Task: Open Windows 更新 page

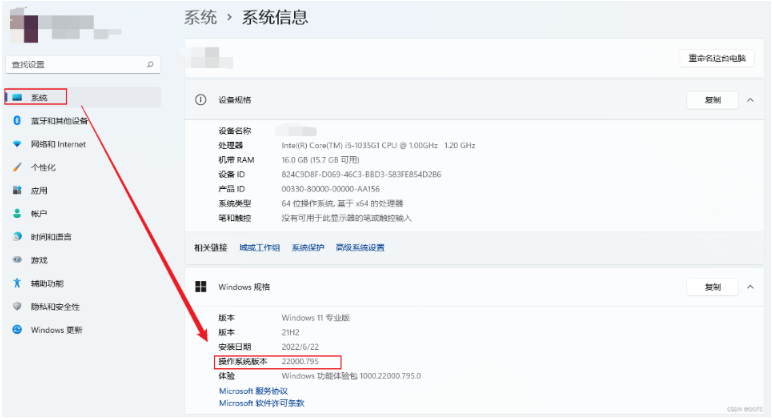Action: tap(57, 330)
